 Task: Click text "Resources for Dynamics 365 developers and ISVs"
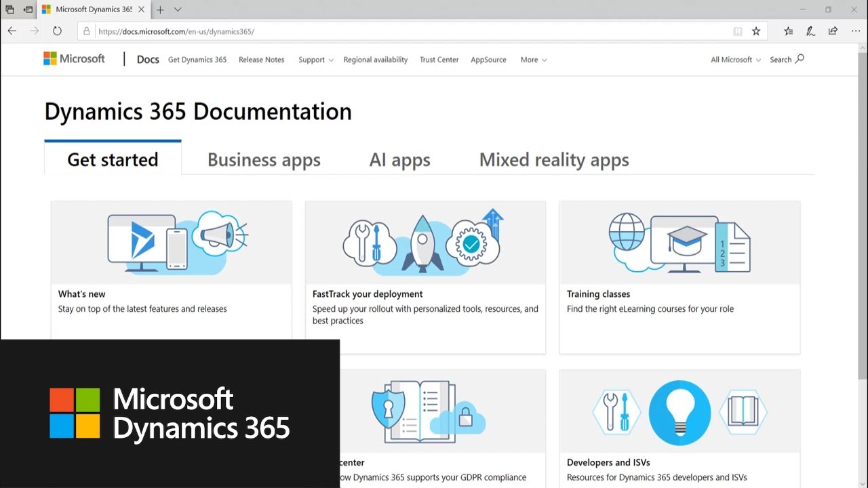point(657,477)
